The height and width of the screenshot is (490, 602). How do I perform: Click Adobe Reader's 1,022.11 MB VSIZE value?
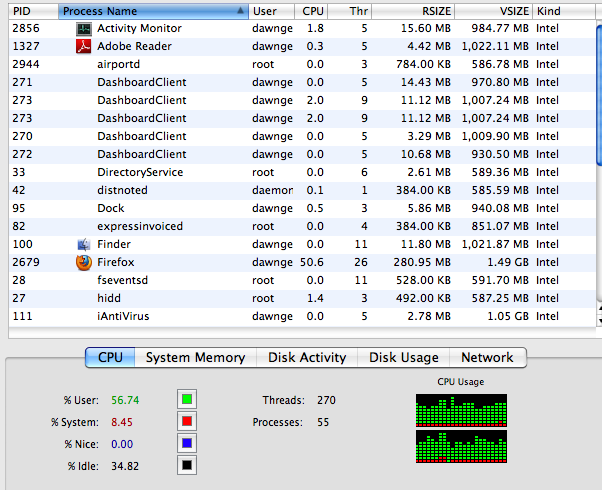pyautogui.click(x=495, y=46)
